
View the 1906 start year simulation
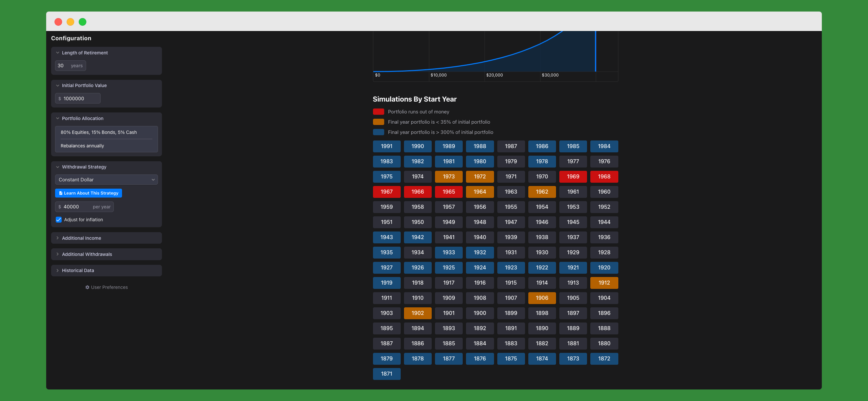pyautogui.click(x=542, y=297)
